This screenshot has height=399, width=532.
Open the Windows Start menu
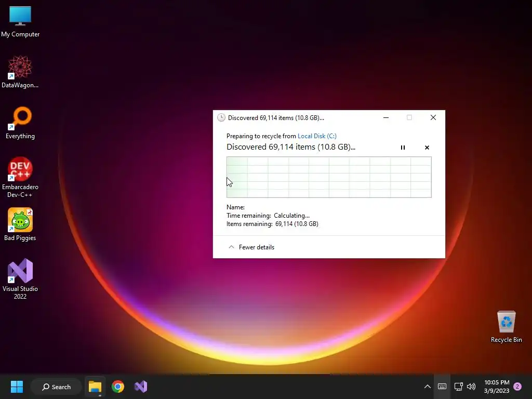tap(17, 387)
